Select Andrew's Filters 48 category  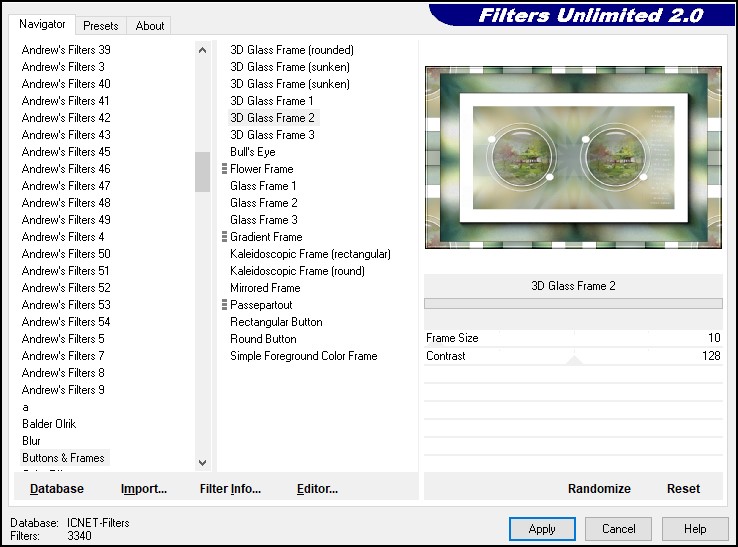click(66, 203)
